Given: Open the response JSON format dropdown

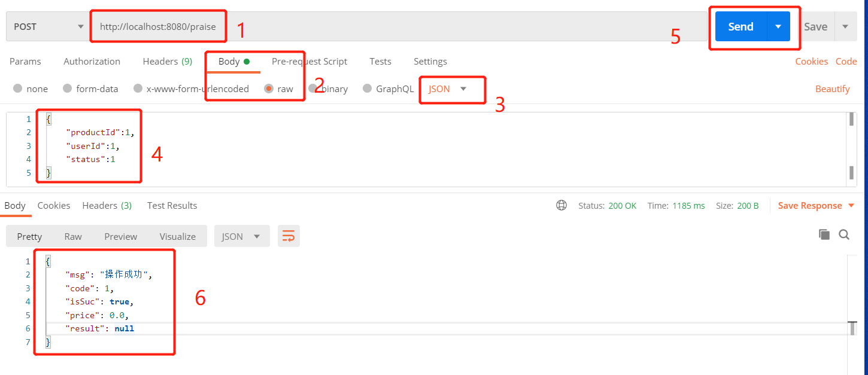Looking at the screenshot, I should (242, 236).
